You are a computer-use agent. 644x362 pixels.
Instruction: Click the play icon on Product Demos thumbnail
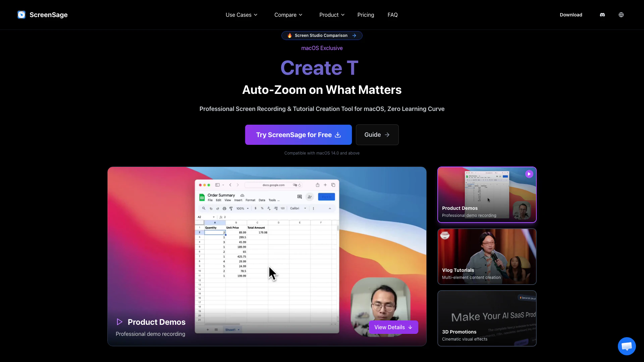(529, 174)
